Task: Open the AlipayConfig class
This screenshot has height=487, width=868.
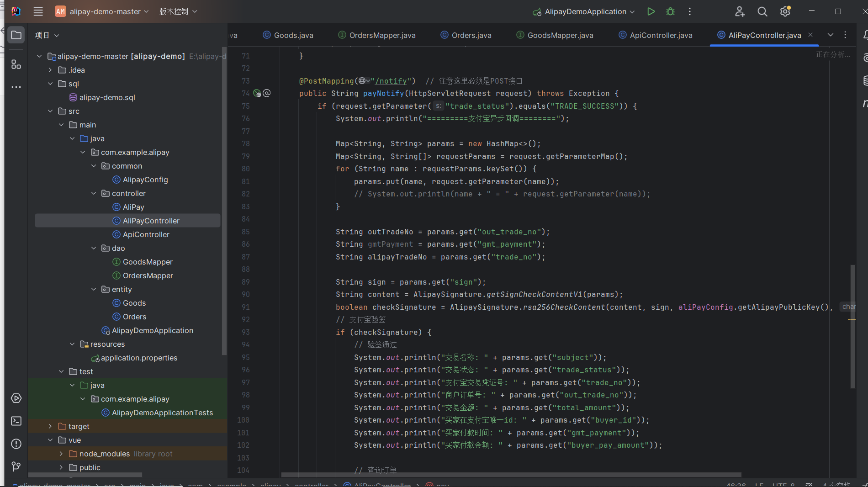Action: click(140, 180)
